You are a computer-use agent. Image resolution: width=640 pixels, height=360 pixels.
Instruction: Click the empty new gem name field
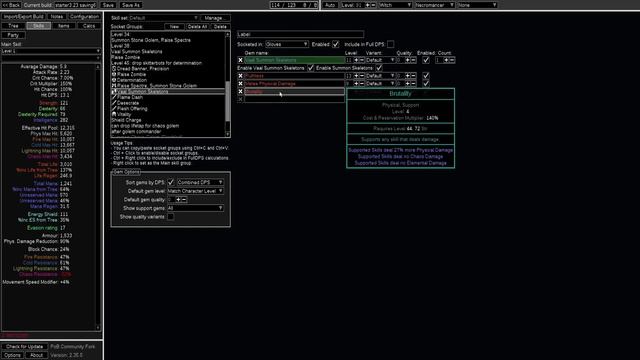pos(294,99)
